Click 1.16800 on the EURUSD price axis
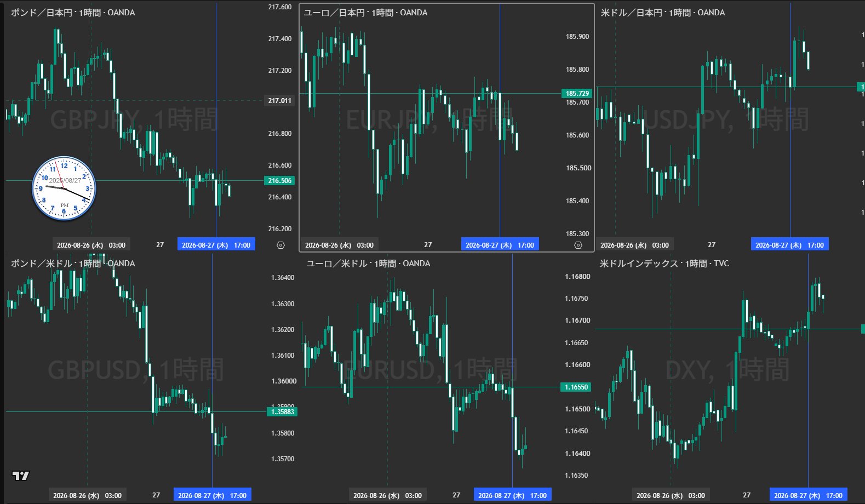The width and height of the screenshot is (865, 504). (577, 277)
